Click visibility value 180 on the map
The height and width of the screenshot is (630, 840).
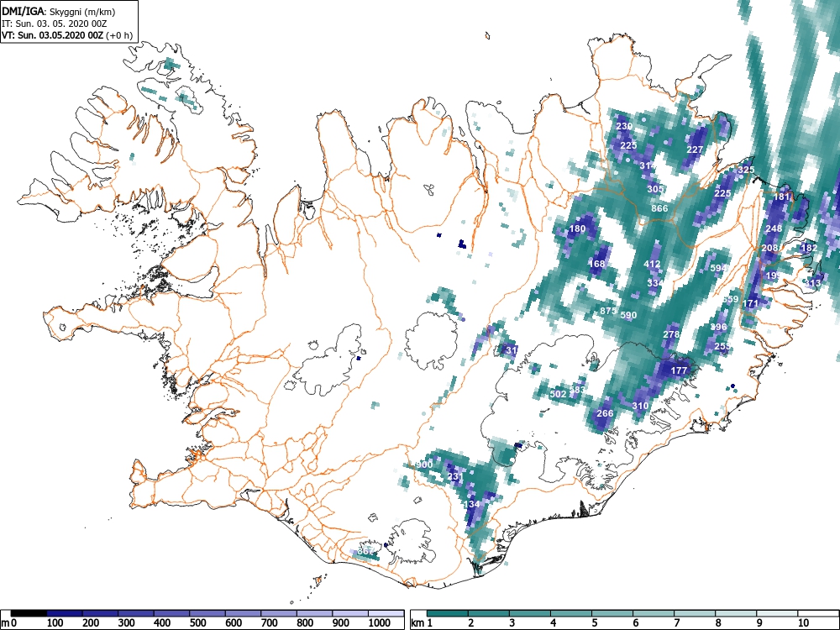(577, 228)
